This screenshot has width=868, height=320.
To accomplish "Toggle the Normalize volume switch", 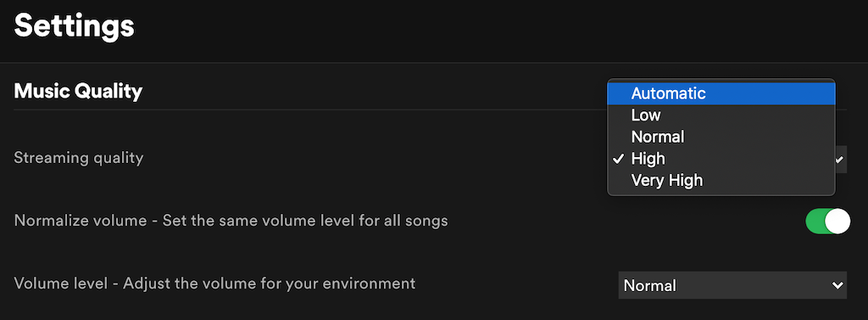I will (827, 222).
